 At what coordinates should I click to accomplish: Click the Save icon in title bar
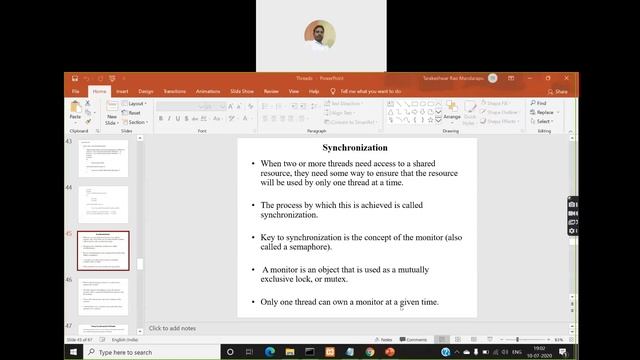(75, 78)
